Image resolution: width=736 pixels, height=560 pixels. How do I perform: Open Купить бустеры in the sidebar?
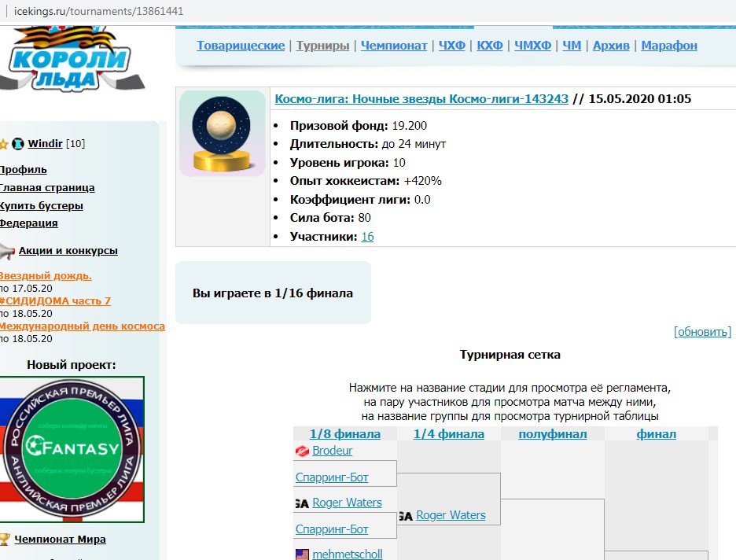coord(41,206)
